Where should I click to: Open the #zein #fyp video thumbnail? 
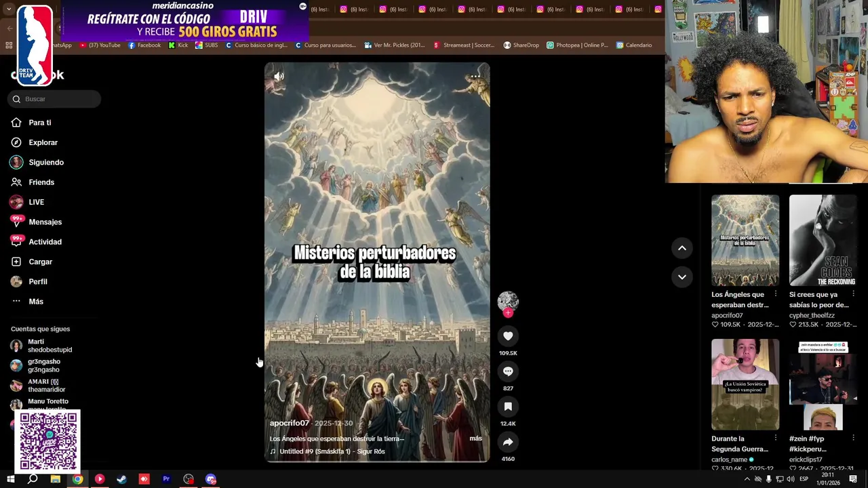823,384
